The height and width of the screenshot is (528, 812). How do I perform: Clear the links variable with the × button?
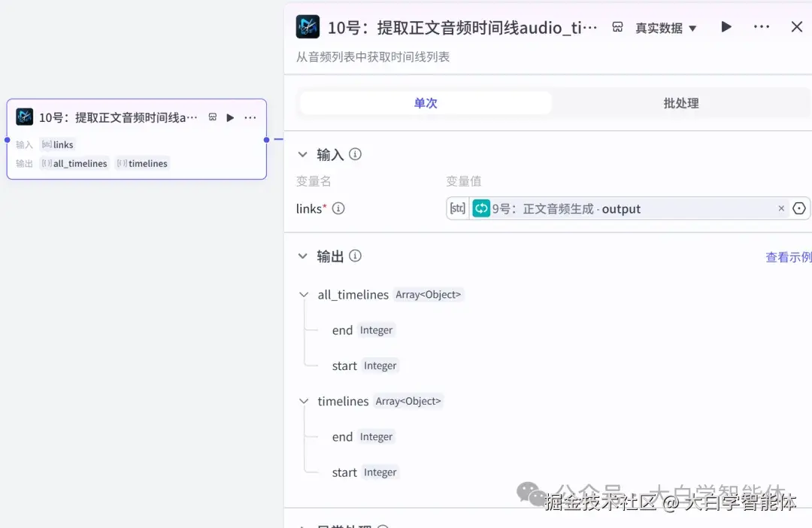point(781,208)
